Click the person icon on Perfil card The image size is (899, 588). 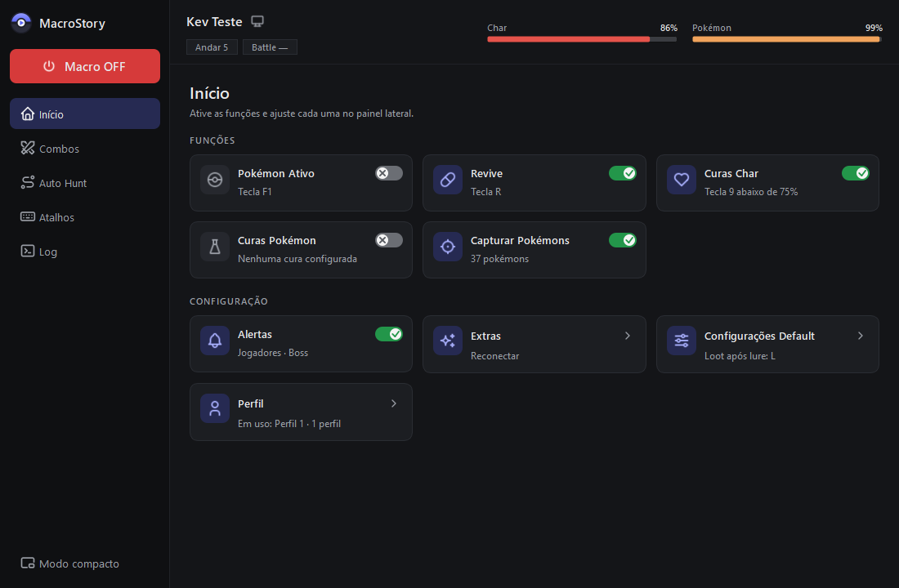point(215,408)
